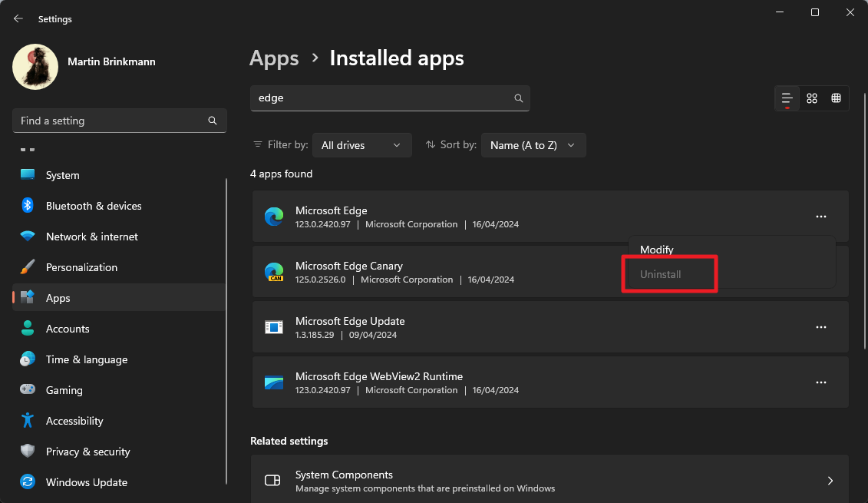The width and height of the screenshot is (868, 503).
Task: Select Modify from the context menu
Action: tap(656, 250)
